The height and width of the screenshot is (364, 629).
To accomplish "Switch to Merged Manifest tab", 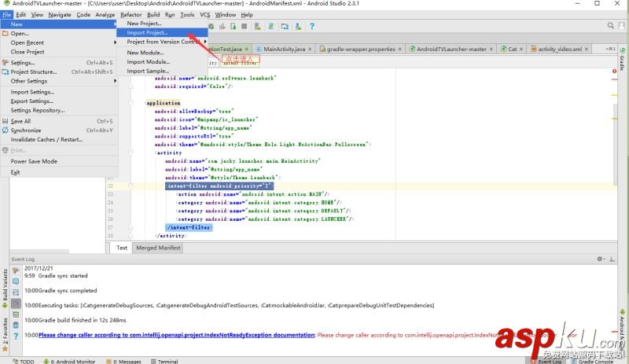I will (x=158, y=248).
